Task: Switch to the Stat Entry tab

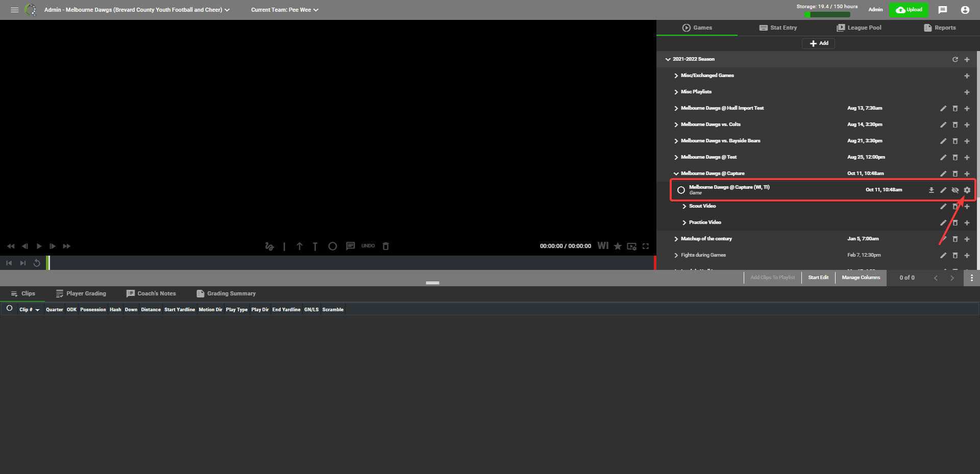Action: (778, 28)
